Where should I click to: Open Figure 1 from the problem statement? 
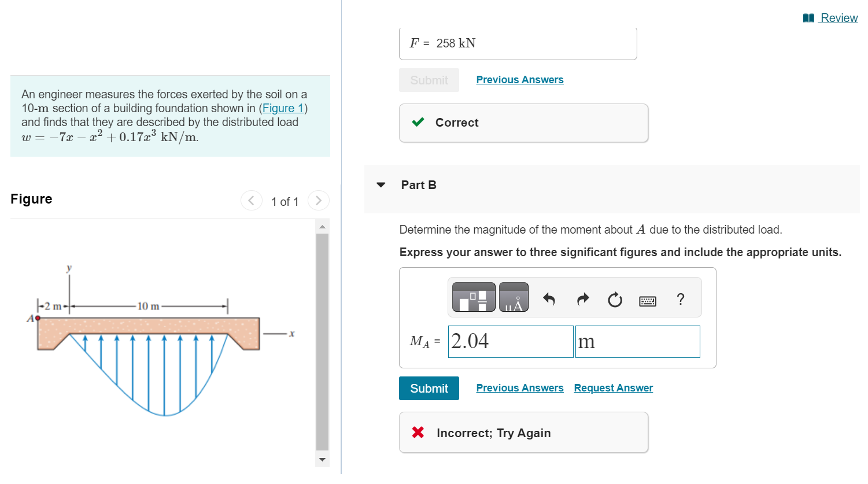pyautogui.click(x=283, y=108)
